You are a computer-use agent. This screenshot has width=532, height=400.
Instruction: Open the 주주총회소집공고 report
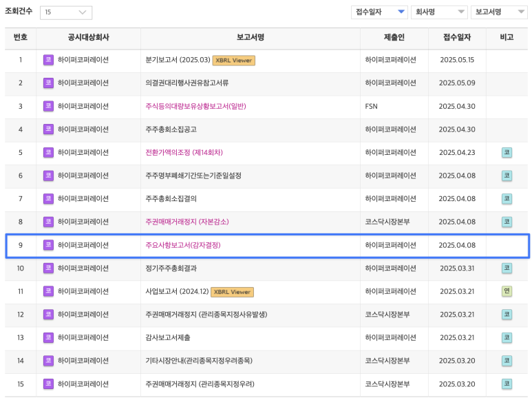(171, 129)
